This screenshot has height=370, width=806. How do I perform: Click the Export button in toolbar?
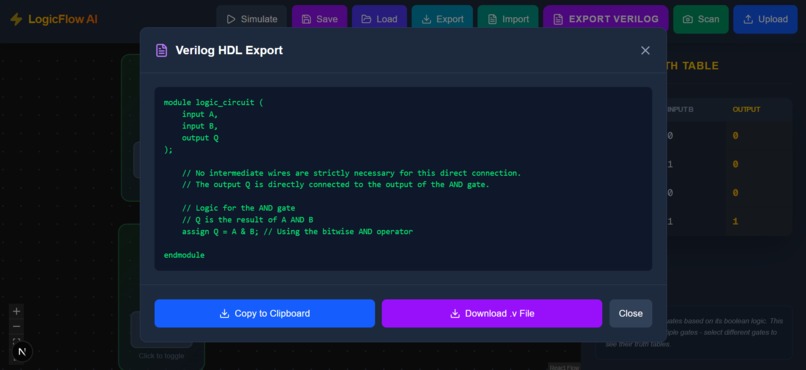tap(442, 19)
